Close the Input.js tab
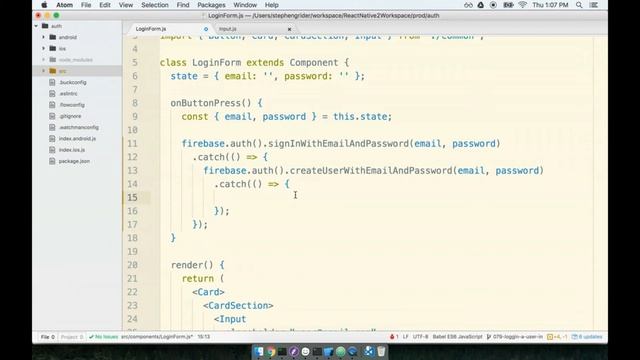The width and height of the screenshot is (640, 360). pos(289,29)
